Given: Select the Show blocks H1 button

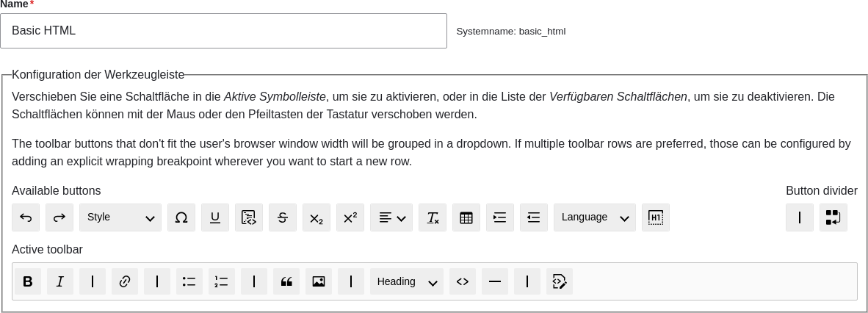Looking at the screenshot, I should coord(656,217).
